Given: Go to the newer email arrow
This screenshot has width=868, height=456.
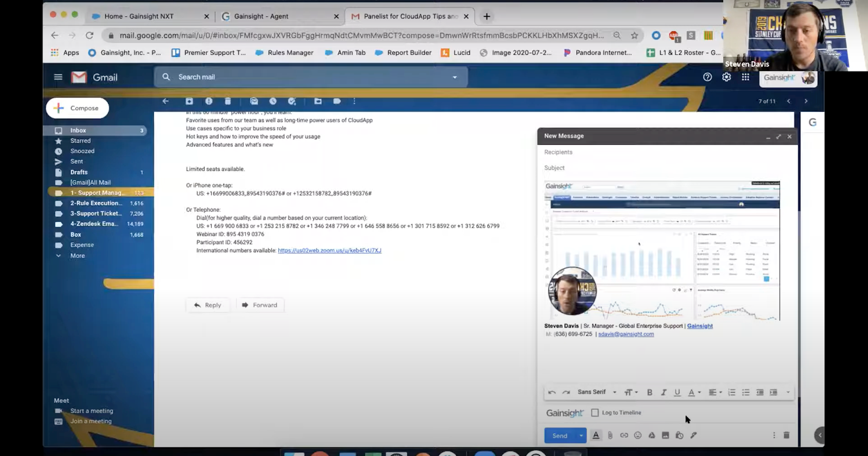Looking at the screenshot, I should tap(788, 101).
